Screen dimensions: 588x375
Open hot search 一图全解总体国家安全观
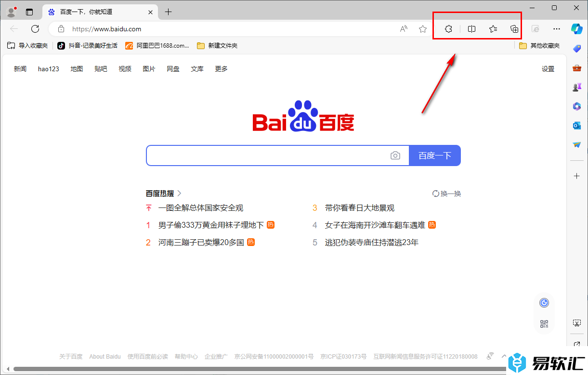coord(201,208)
